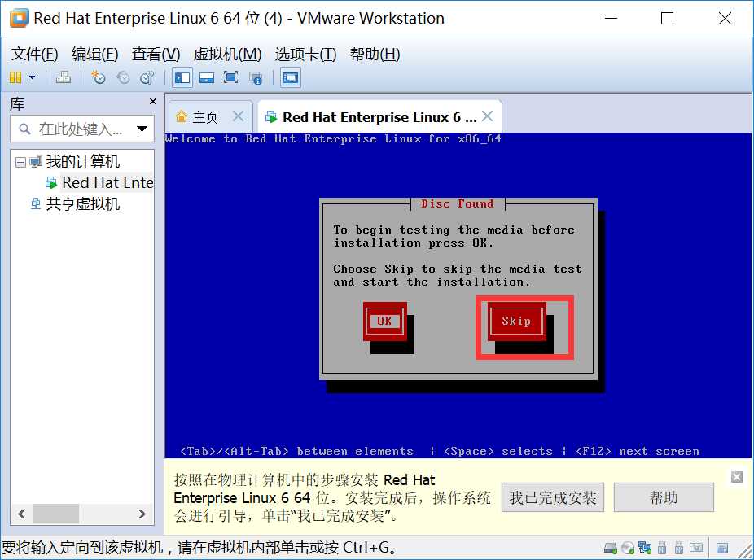Open the power options dropdown arrow
Screen dimensions: 754x560
[33, 77]
